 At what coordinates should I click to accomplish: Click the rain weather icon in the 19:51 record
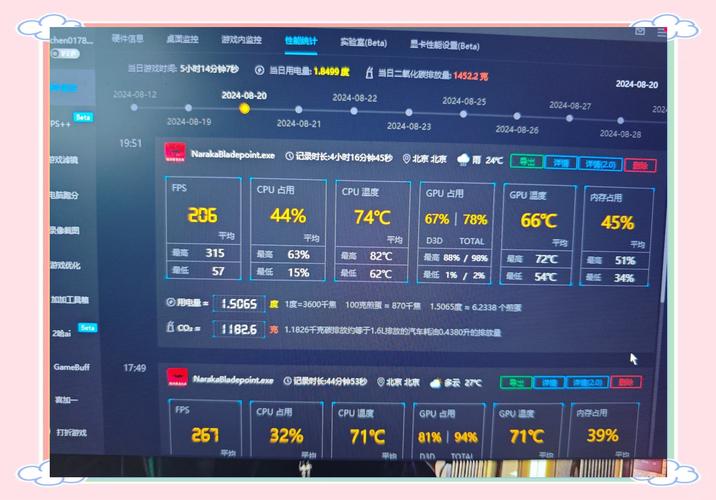(x=463, y=159)
